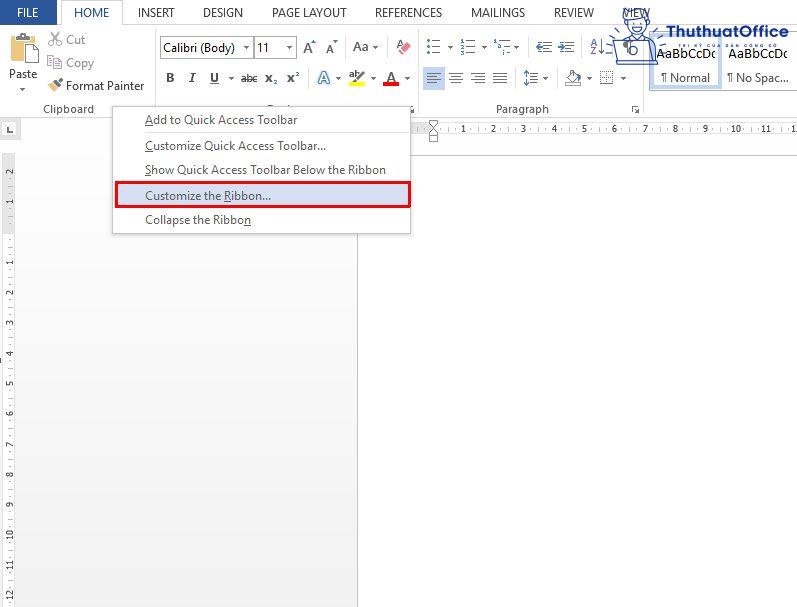Open the Paragraph dialog launcher
This screenshot has width=797, height=607.
click(635, 109)
